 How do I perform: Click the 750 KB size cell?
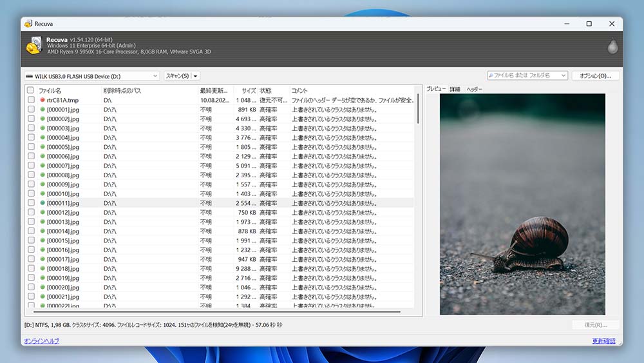pyautogui.click(x=247, y=212)
